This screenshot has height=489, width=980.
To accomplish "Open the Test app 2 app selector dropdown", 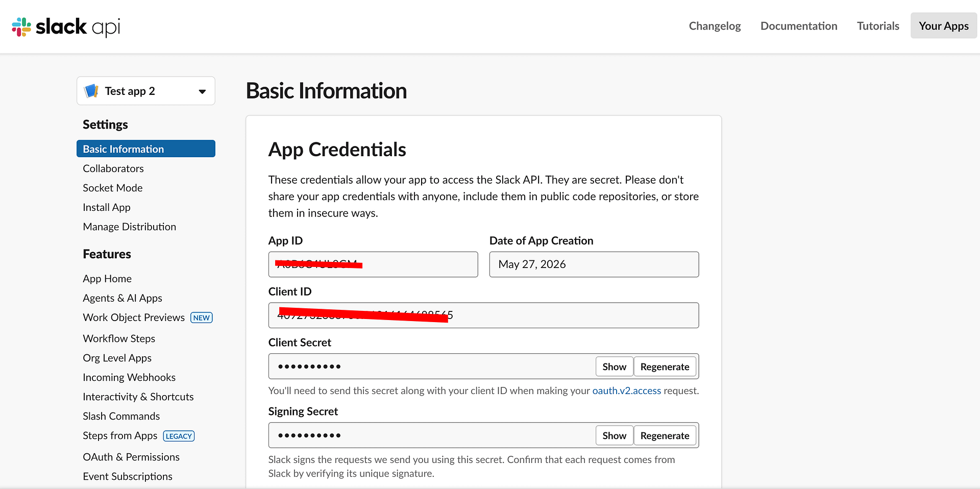I will 146,91.
